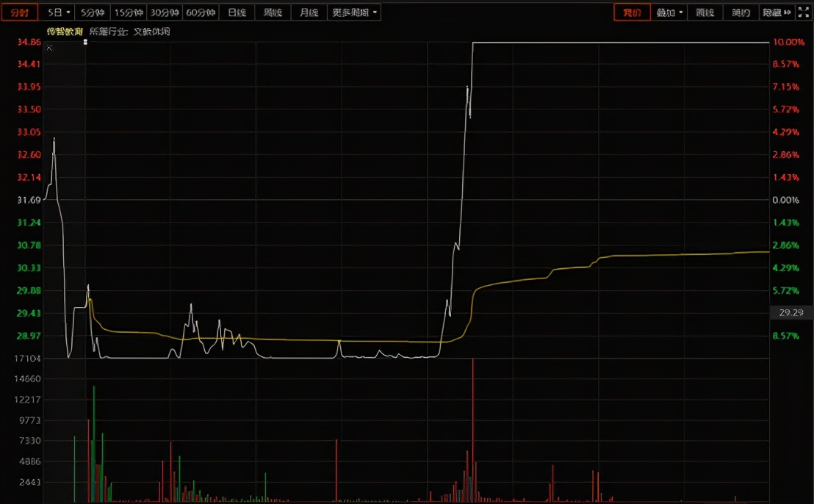The height and width of the screenshot is (504, 814).
Task: Click the 34.86 top price label
Action: click(29, 42)
